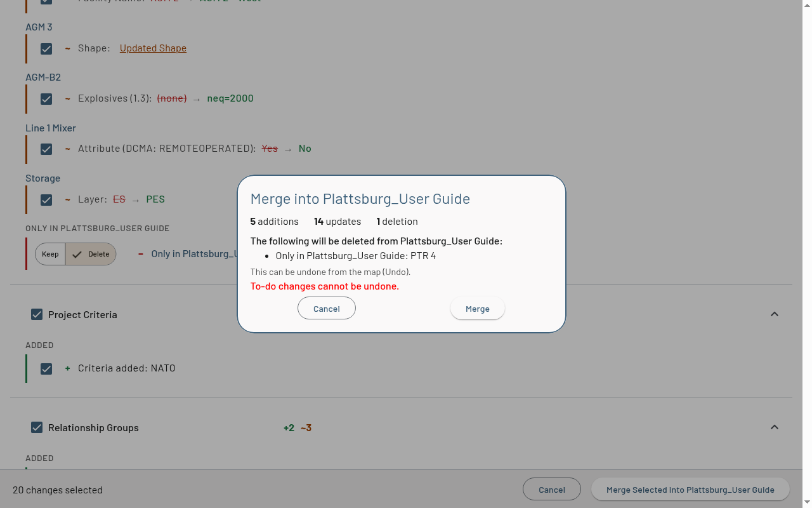Click the struck-through Yes old value

pos(270,149)
